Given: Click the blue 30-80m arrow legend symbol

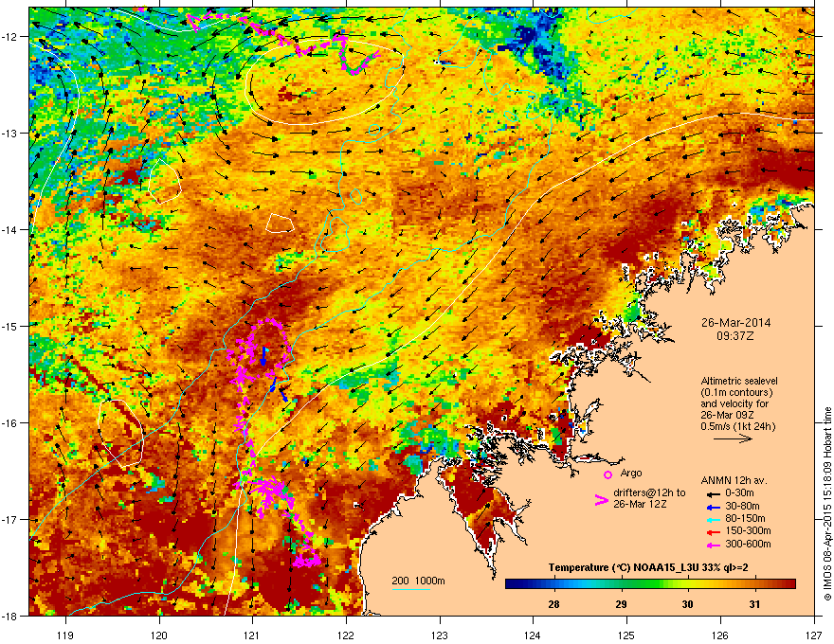Looking at the screenshot, I should [x=714, y=507].
